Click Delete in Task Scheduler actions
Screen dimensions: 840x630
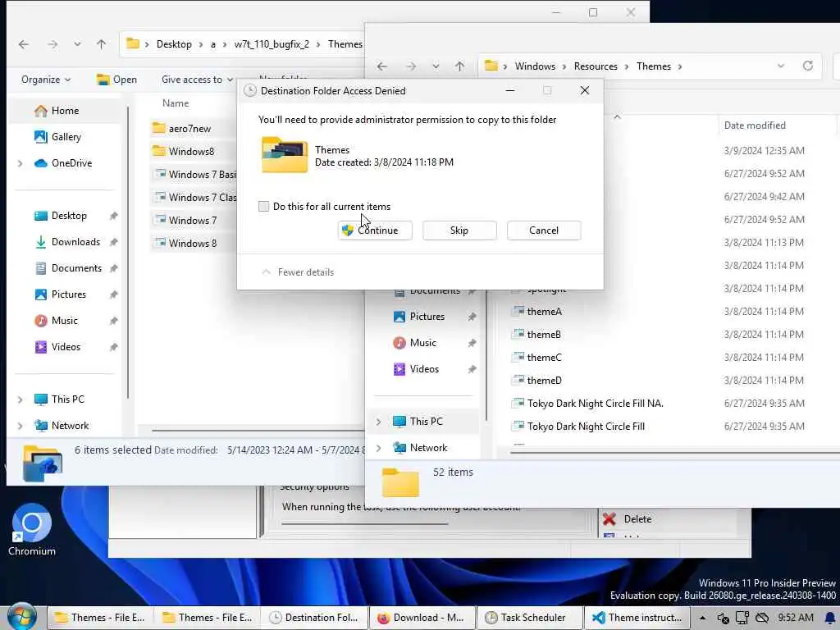click(x=628, y=518)
